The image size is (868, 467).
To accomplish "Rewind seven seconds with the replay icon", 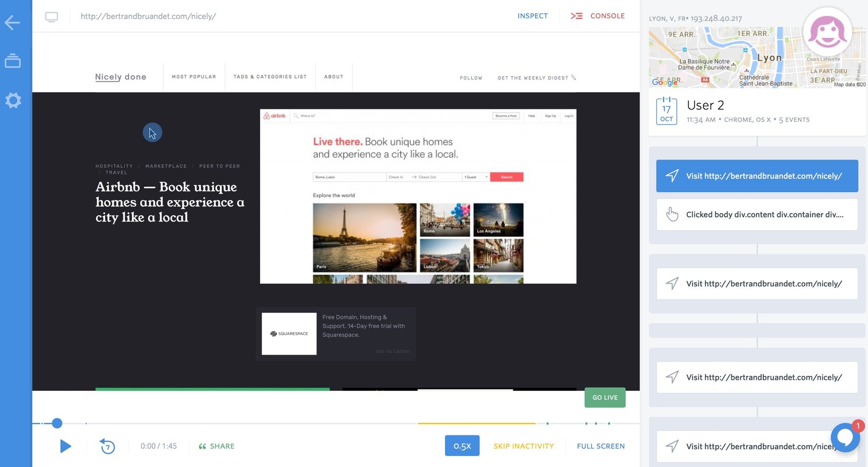I will [107, 446].
